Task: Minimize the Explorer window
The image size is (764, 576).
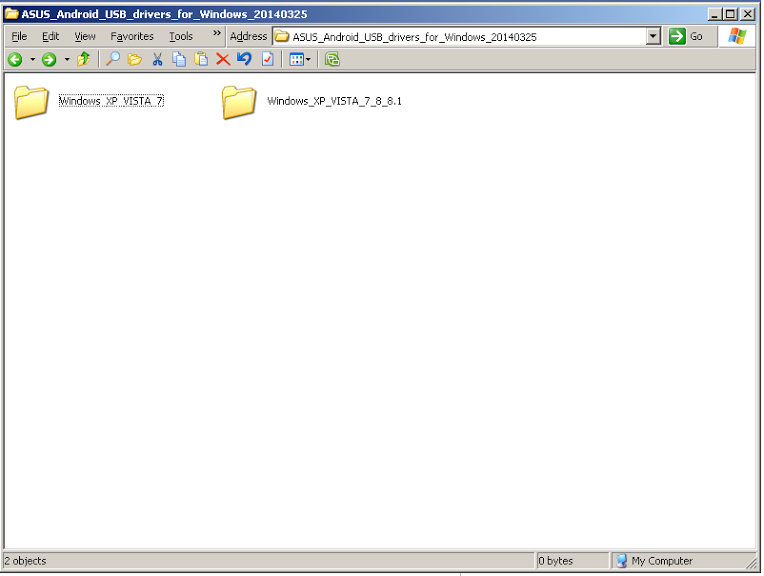Action: (x=714, y=14)
